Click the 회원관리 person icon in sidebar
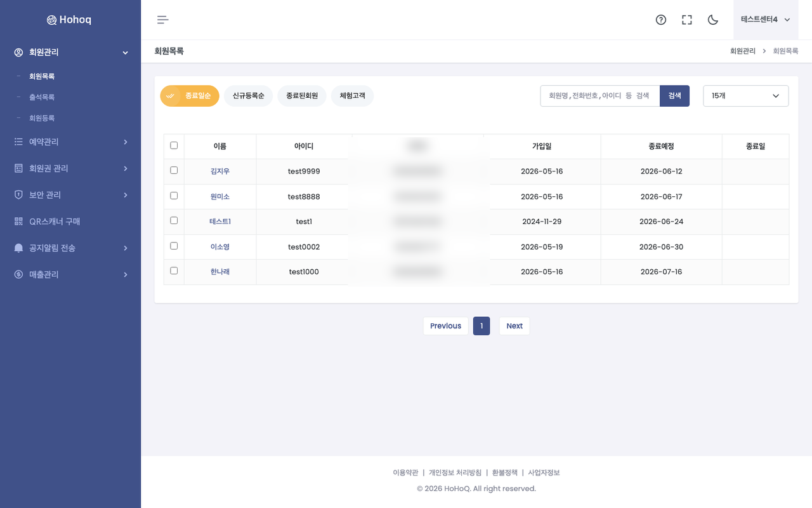Image resolution: width=812 pixels, height=508 pixels. coord(18,52)
